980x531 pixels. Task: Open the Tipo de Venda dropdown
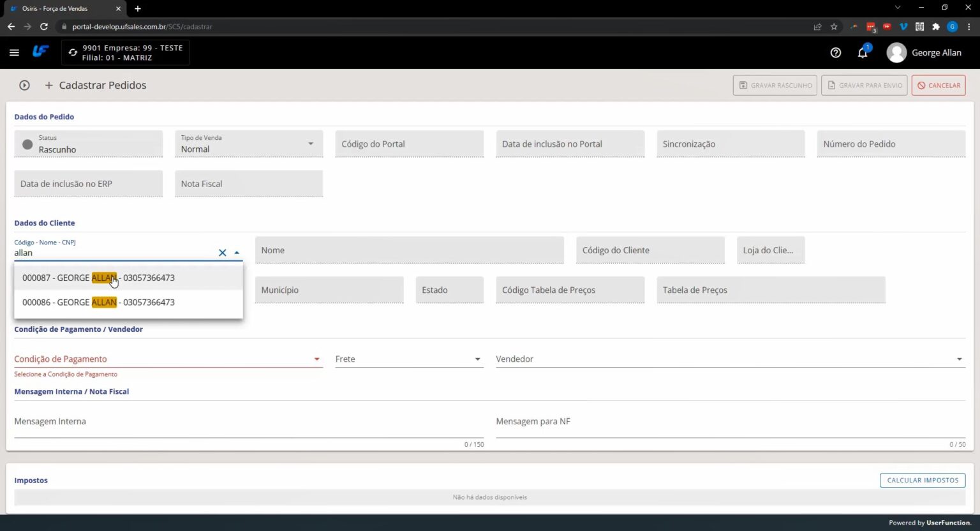311,144
